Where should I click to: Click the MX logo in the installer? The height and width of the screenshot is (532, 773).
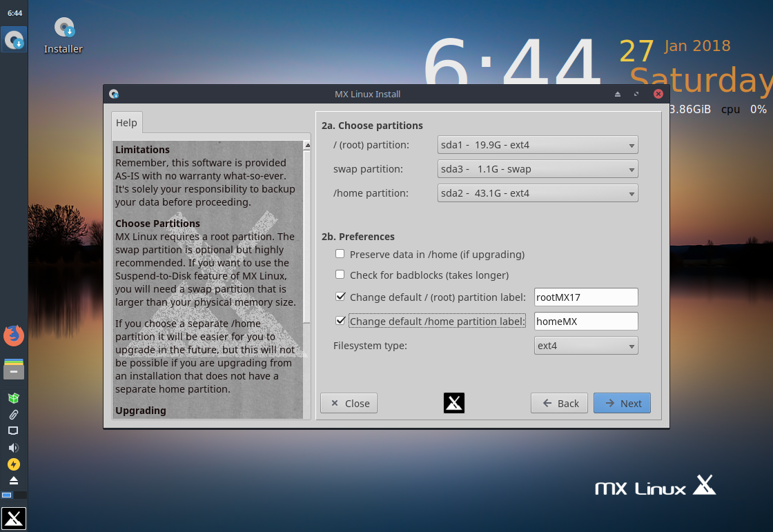coord(454,404)
